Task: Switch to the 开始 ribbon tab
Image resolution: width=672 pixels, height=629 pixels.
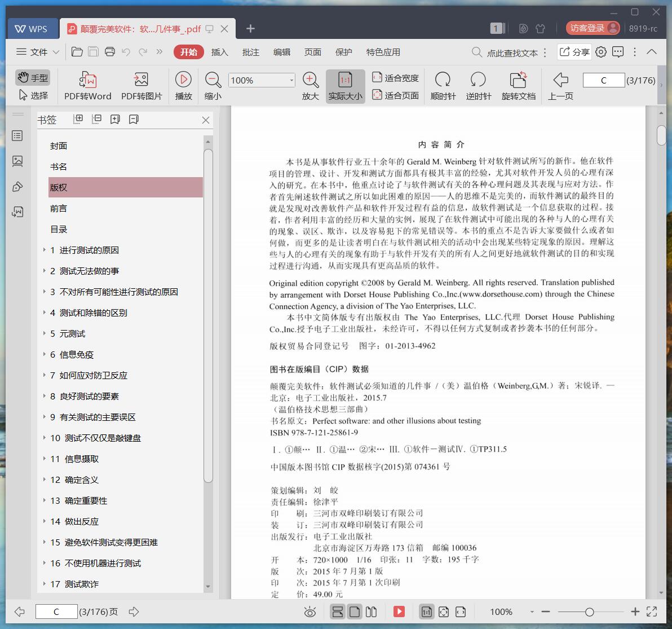Action: [x=188, y=52]
